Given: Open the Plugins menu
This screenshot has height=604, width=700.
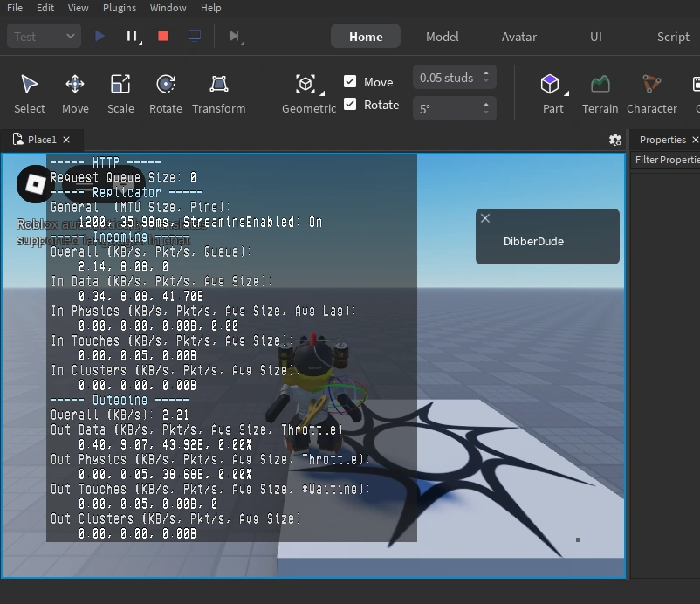Looking at the screenshot, I should click(119, 8).
